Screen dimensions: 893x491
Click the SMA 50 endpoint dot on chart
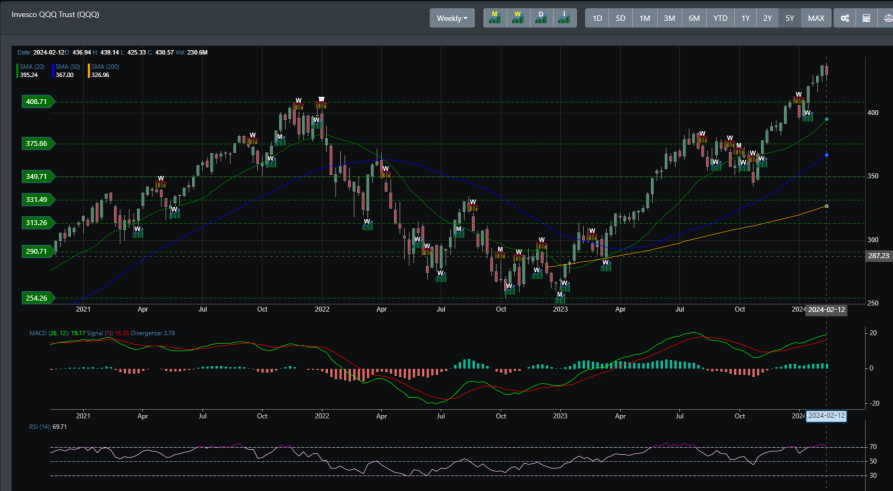tap(826, 155)
